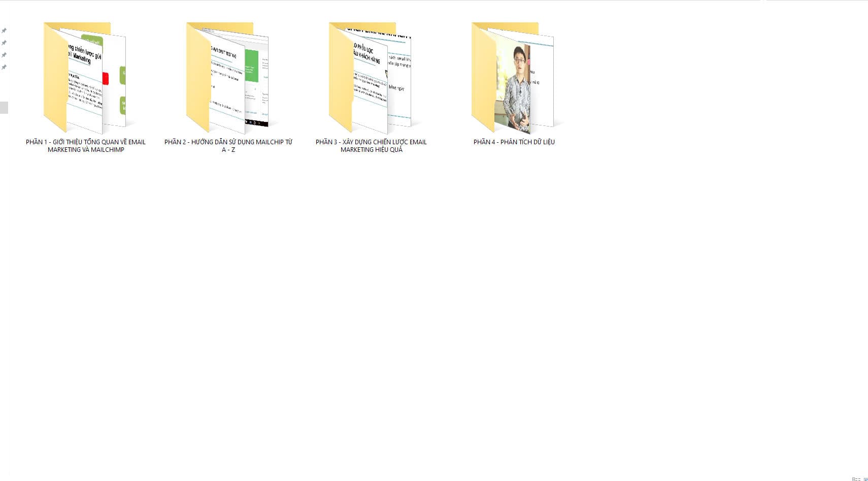Click the third pin icon in sidebar
Image resolution: width=868 pixels, height=481 pixels.
click(x=4, y=55)
